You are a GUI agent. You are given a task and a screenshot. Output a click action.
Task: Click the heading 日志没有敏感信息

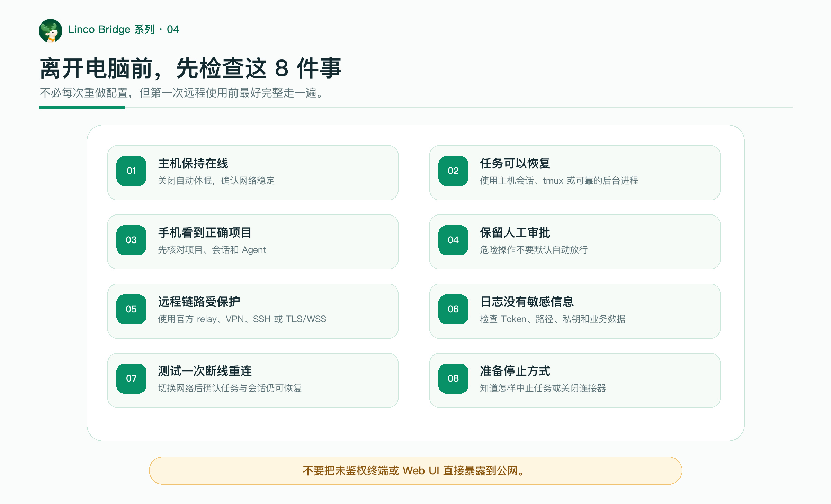(x=527, y=302)
